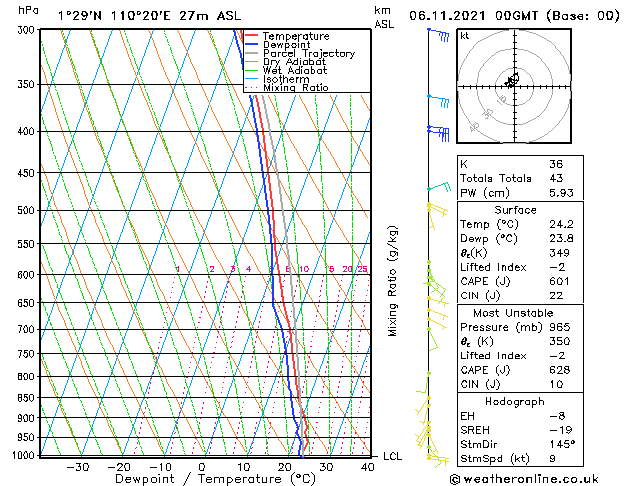
Task: Click the Most Unstable section header
Action: point(514,313)
